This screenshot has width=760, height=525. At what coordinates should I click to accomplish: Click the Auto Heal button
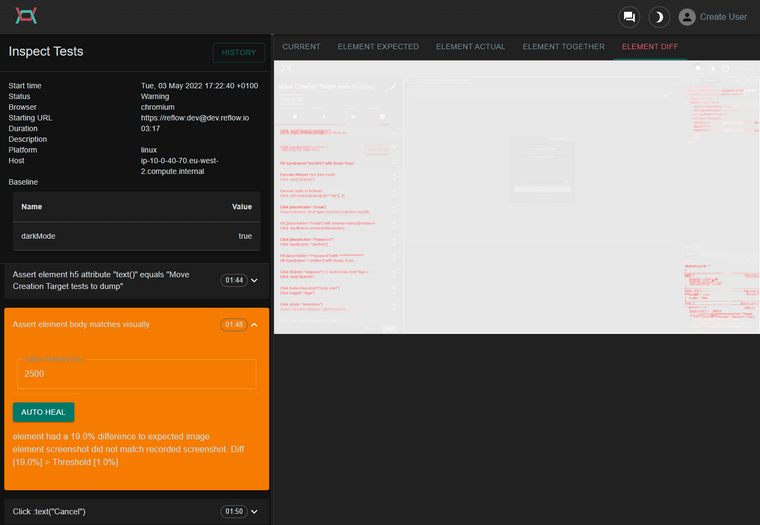(x=43, y=412)
